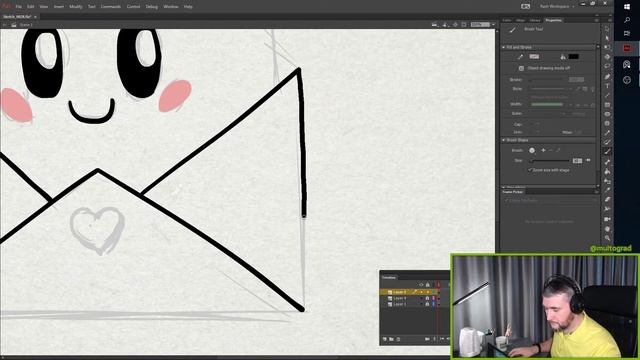Toggle all layers visibility via the eye header
The height and width of the screenshot is (360, 640).
421,284
